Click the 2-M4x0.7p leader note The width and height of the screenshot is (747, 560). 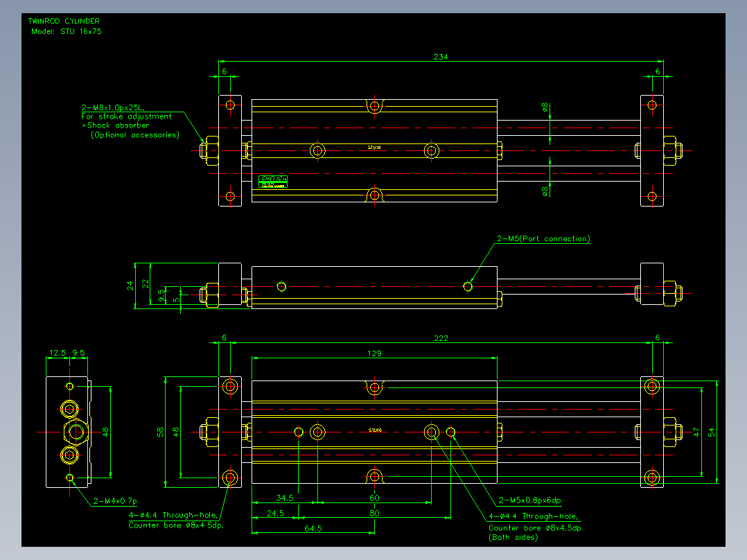115,501
